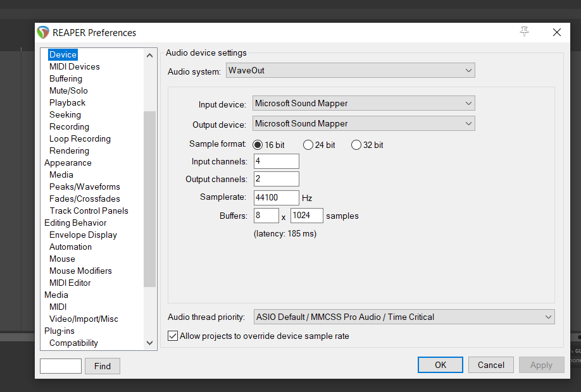Viewport: 581px width, 392px height.
Task: Click the OK button
Action: pyautogui.click(x=440, y=365)
